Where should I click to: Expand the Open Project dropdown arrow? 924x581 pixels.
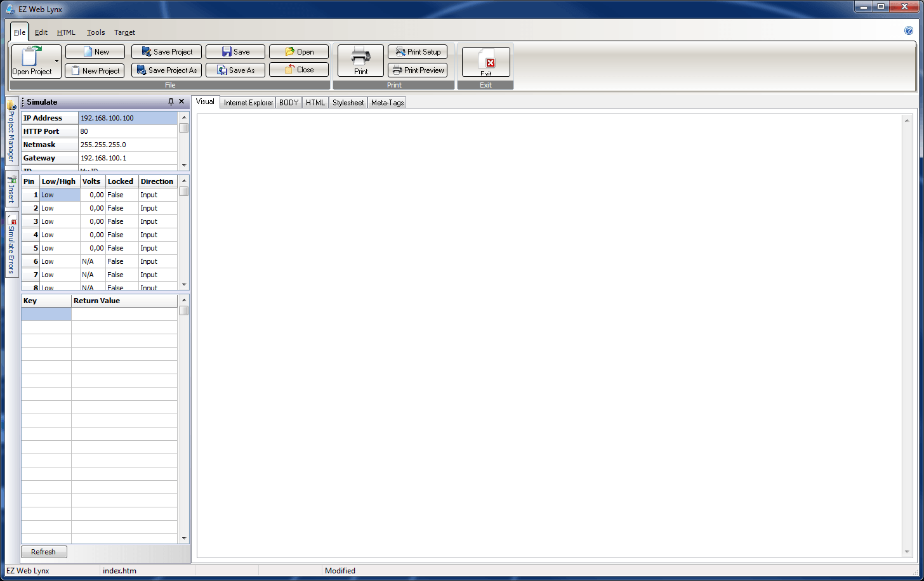tap(57, 62)
